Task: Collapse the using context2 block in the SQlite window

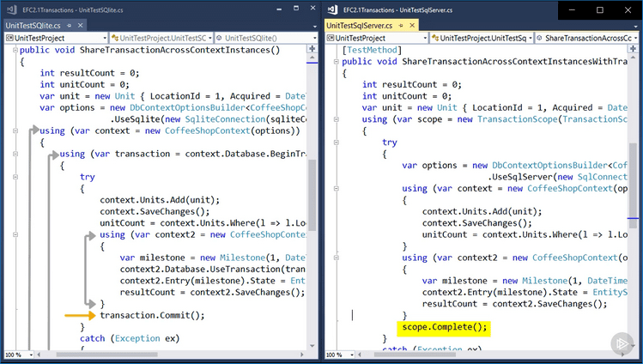Action: (x=15, y=234)
